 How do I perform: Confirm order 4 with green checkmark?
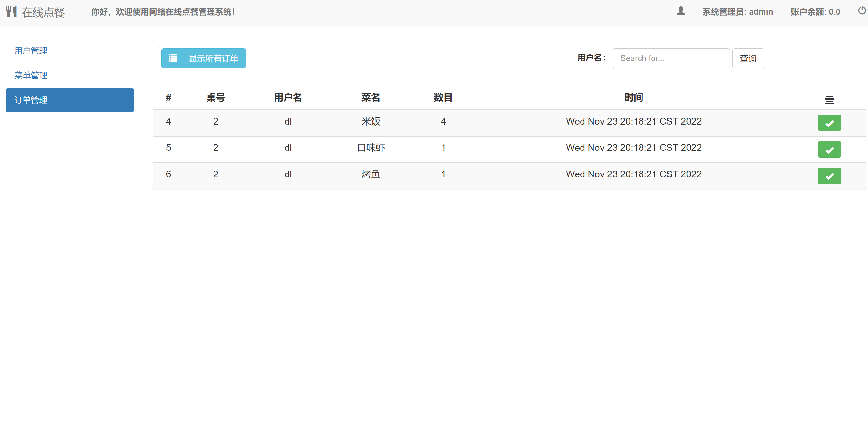[829, 123]
